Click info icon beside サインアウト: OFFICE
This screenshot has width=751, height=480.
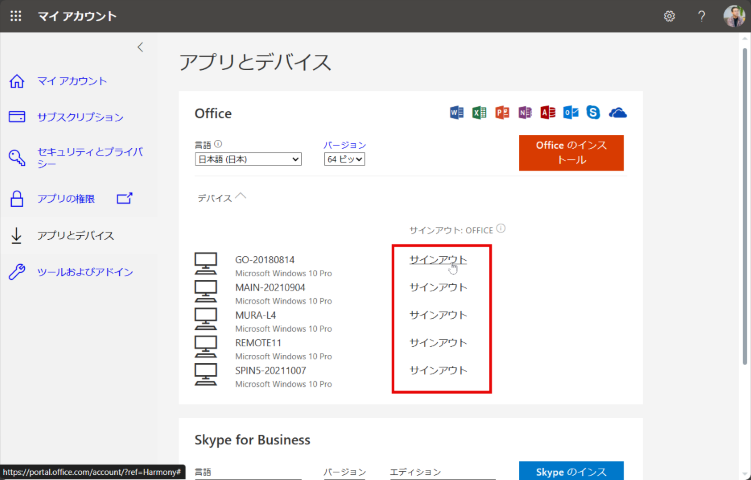(x=501, y=229)
